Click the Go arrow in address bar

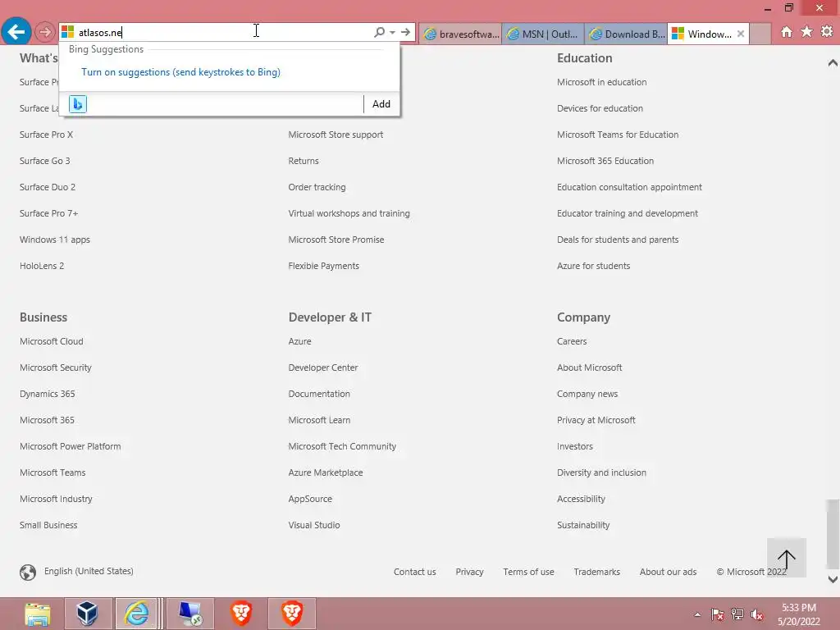(405, 32)
